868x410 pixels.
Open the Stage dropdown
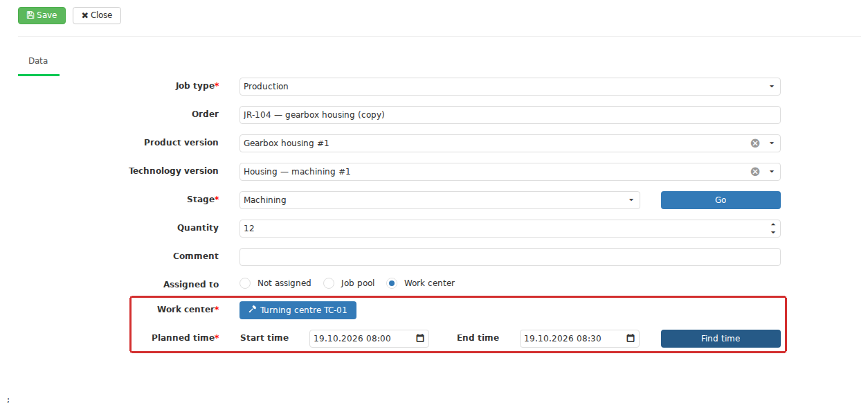440,200
